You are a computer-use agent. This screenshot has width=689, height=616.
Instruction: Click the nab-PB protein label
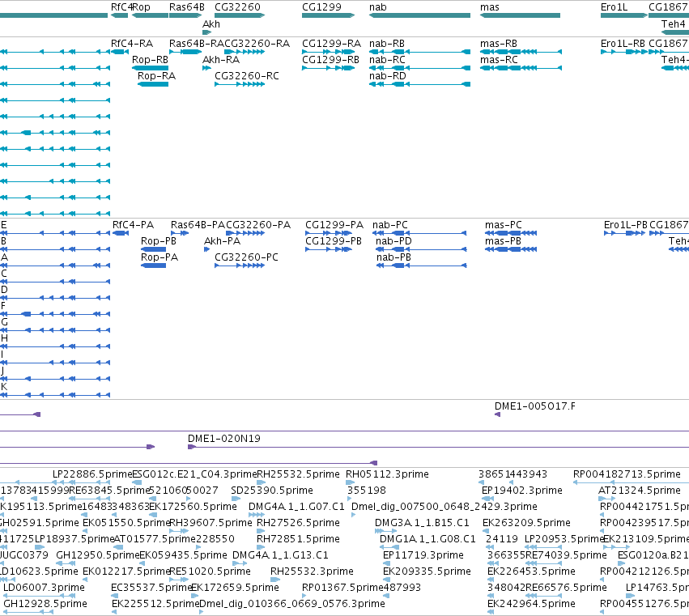click(393, 257)
